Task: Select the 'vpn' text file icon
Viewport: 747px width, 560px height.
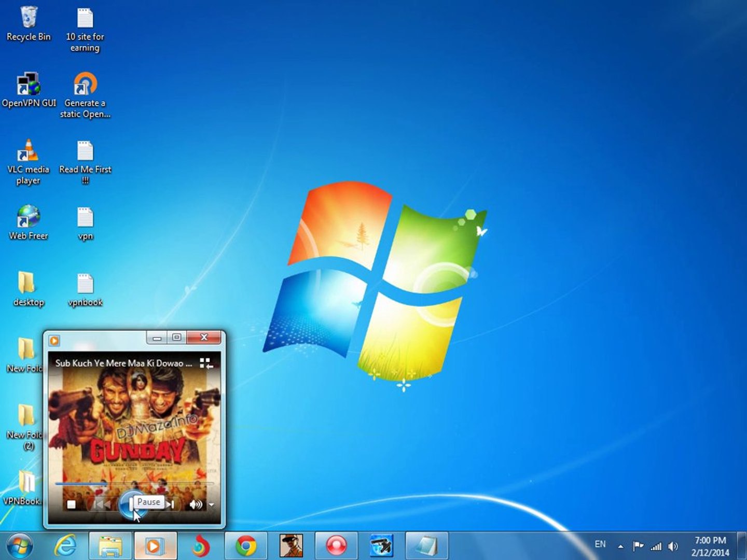Action: click(85, 224)
